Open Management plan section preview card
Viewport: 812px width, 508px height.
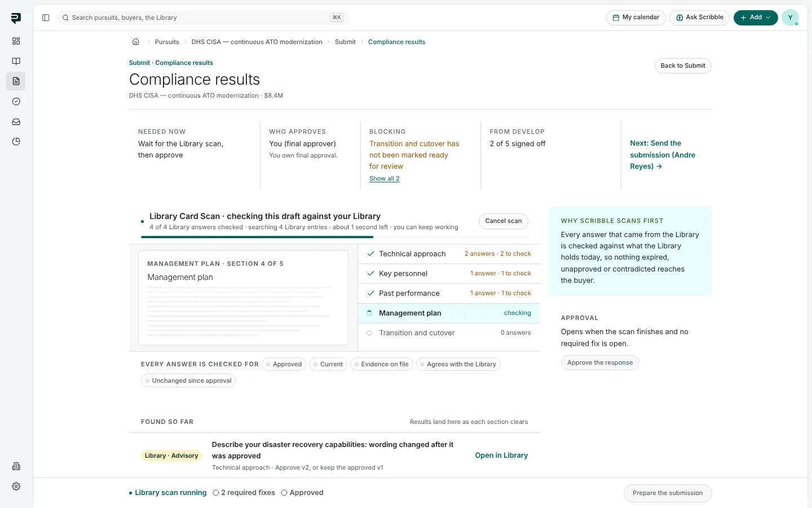tap(243, 297)
